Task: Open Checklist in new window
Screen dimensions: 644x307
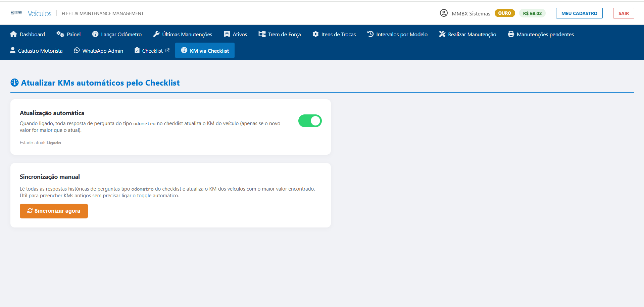Action: [152, 51]
